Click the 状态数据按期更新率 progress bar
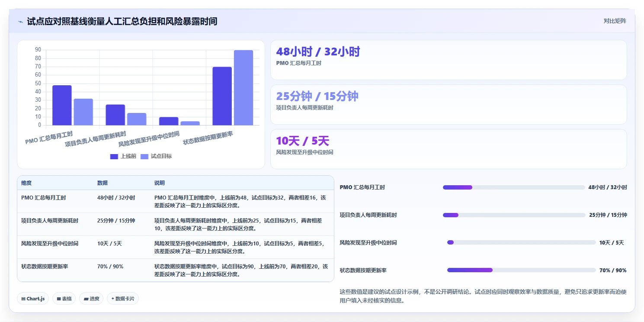 pyautogui.click(x=522, y=270)
